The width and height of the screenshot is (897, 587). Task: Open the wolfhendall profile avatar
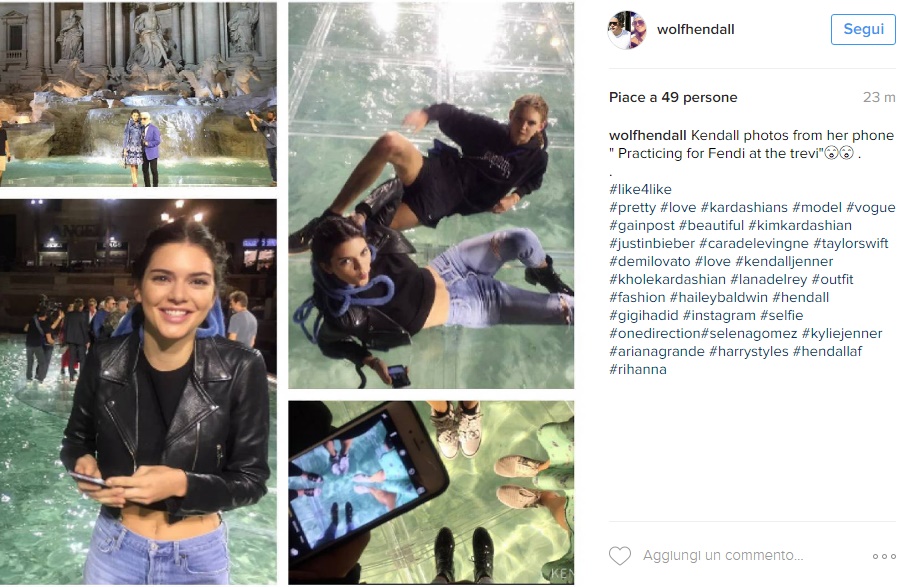click(627, 30)
